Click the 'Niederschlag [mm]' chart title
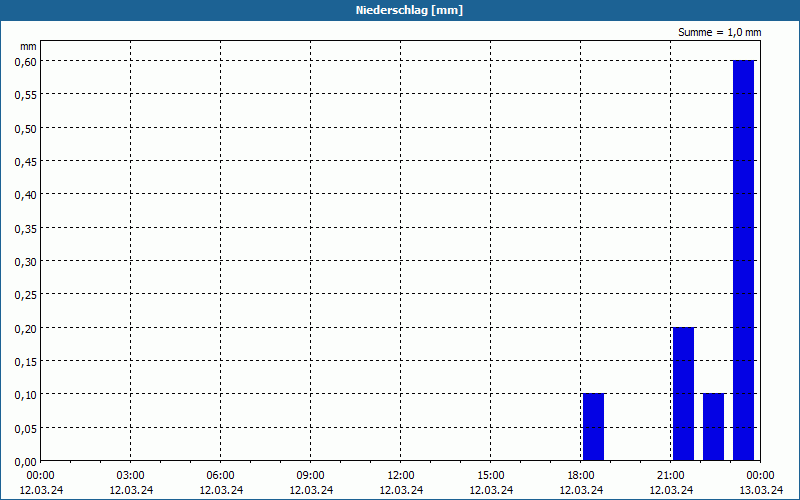Viewport: 800px width, 500px height. tap(409, 10)
